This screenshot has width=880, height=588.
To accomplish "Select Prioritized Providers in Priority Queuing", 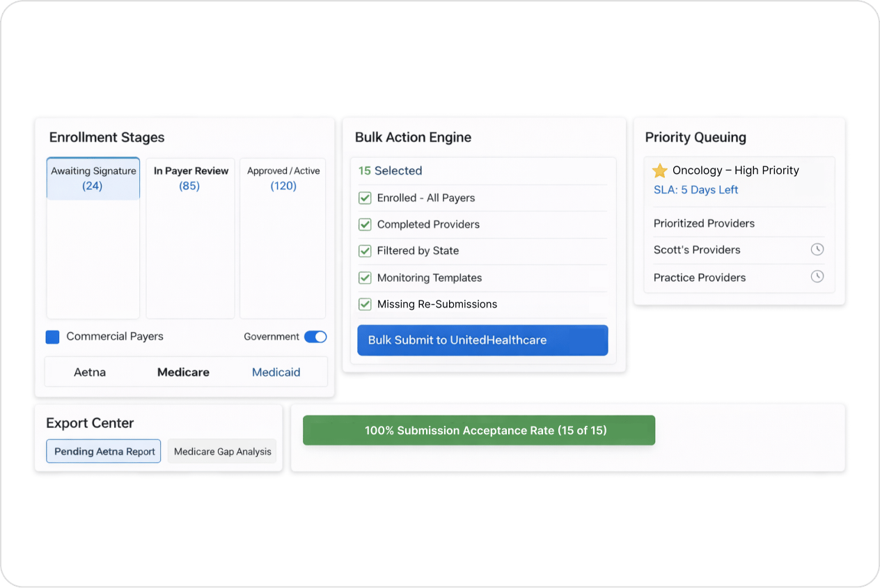I will (704, 223).
